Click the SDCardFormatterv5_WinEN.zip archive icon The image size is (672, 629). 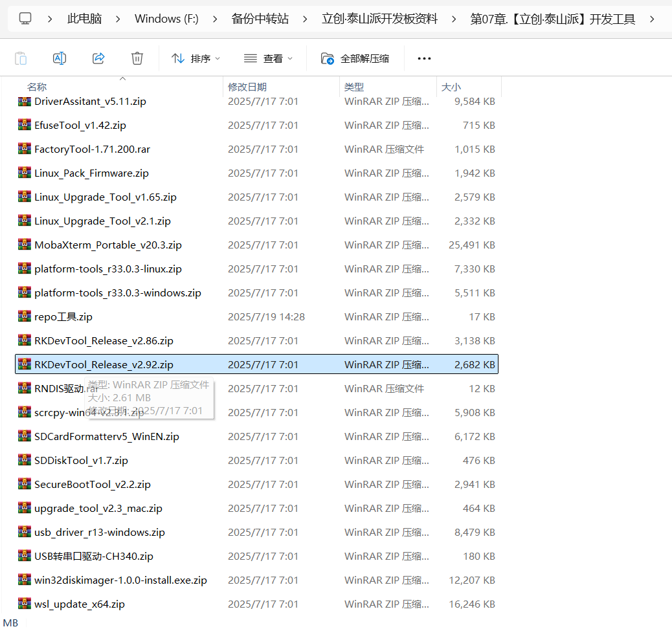tap(25, 437)
